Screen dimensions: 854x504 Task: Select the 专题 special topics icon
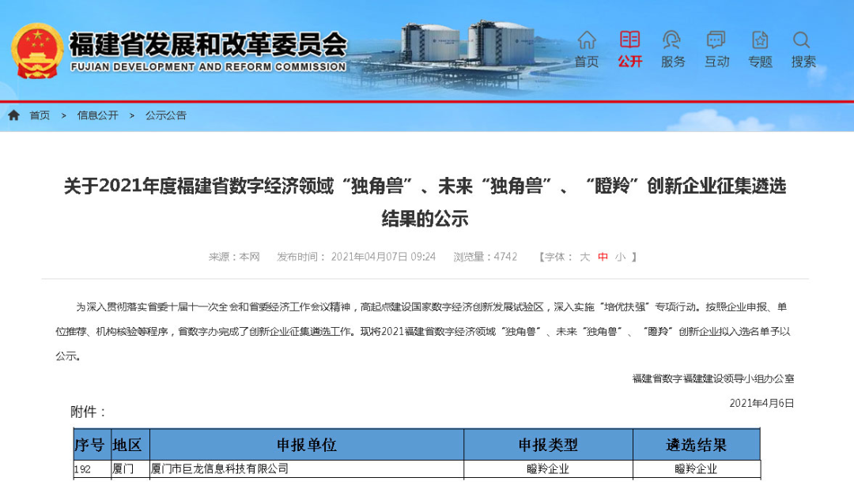(x=760, y=39)
